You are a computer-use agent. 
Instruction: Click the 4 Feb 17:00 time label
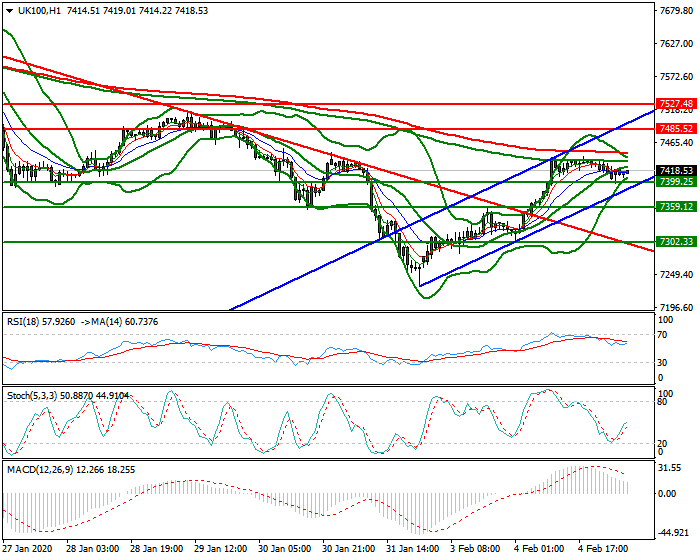coord(604,548)
